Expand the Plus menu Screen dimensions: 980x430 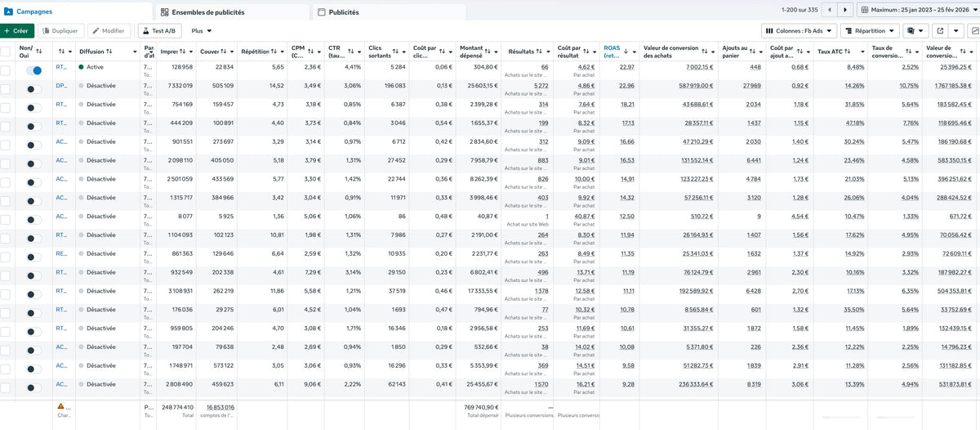tap(201, 31)
